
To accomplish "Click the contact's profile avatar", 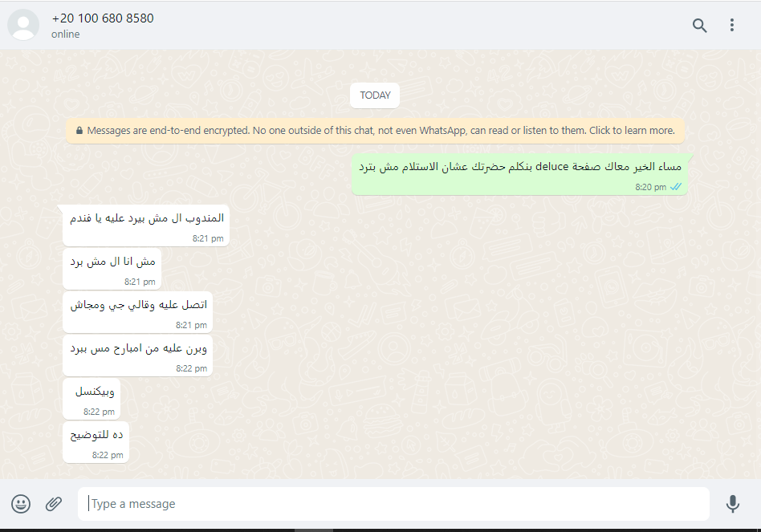I will tap(23, 25).
